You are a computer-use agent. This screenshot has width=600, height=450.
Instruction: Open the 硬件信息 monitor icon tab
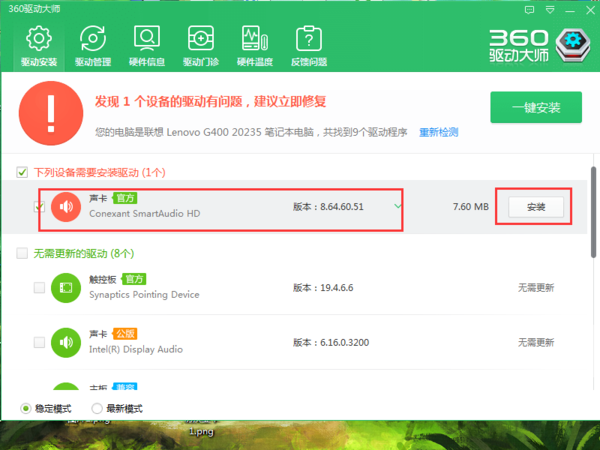(147, 46)
